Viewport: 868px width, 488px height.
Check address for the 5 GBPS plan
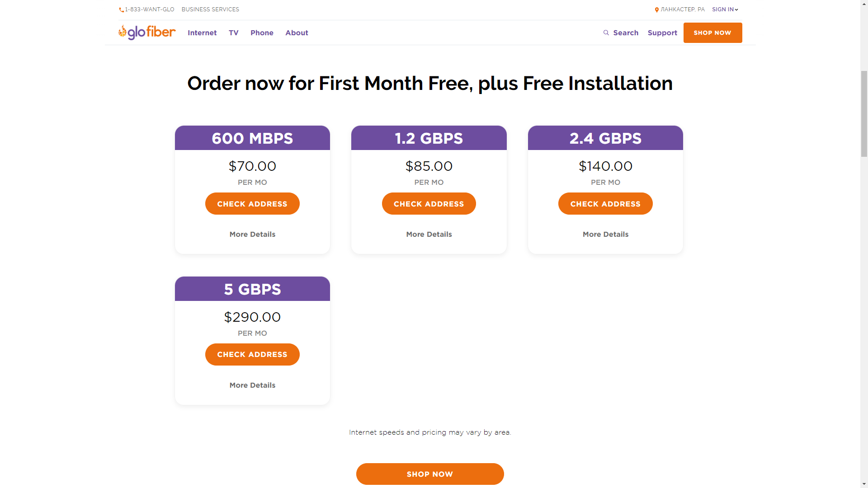point(252,355)
